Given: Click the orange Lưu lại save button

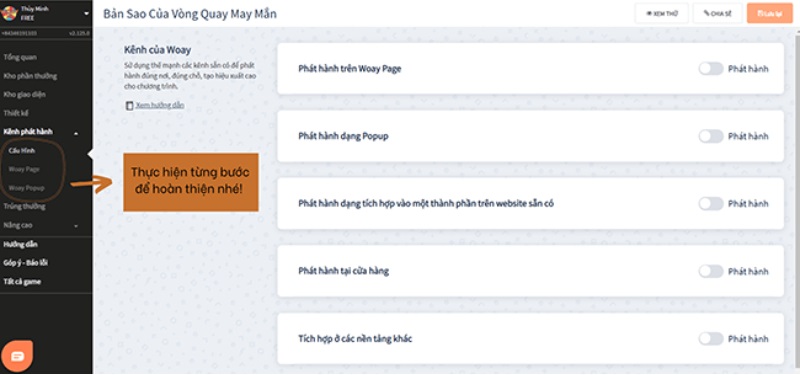Looking at the screenshot, I should click(769, 13).
